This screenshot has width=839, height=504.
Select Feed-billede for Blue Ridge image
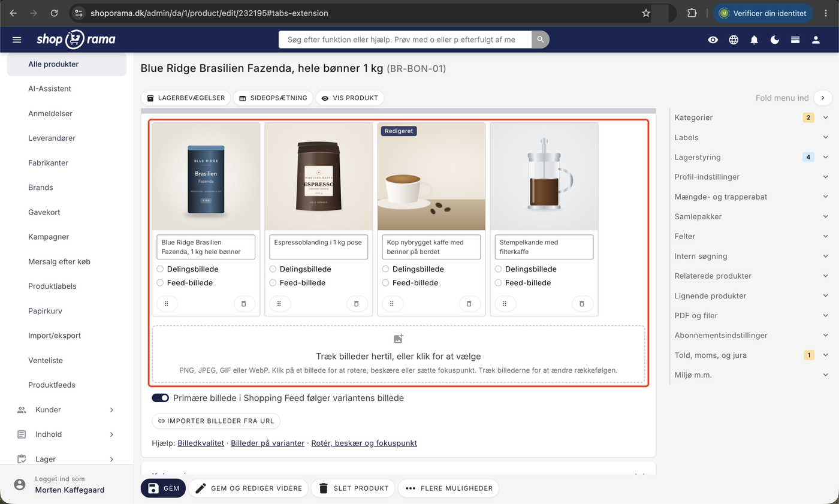click(160, 283)
